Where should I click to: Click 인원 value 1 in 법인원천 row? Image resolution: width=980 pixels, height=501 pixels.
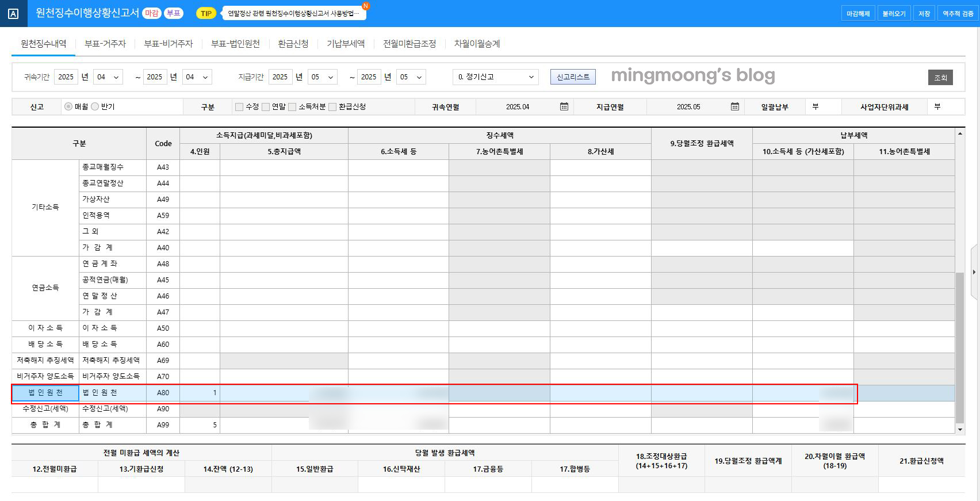(200, 393)
